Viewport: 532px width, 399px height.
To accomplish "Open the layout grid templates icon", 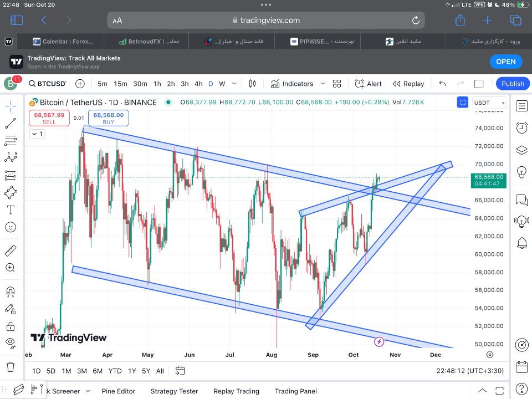I will coord(336,84).
